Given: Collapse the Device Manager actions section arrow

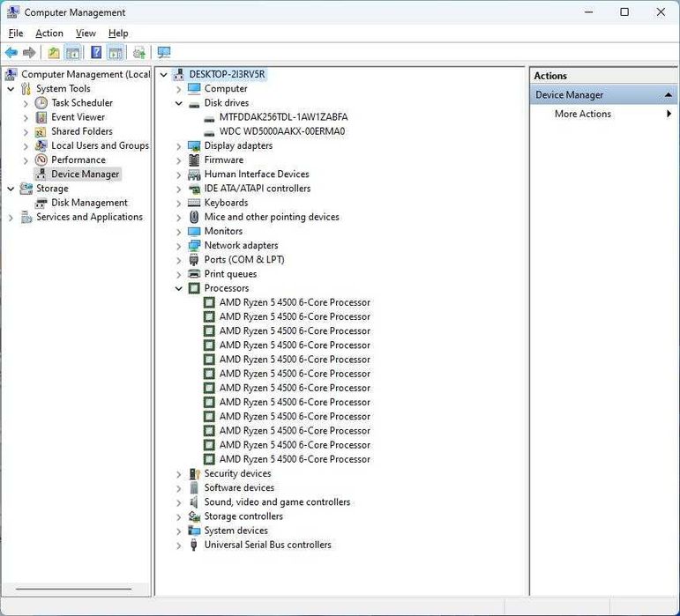Looking at the screenshot, I should tap(669, 95).
